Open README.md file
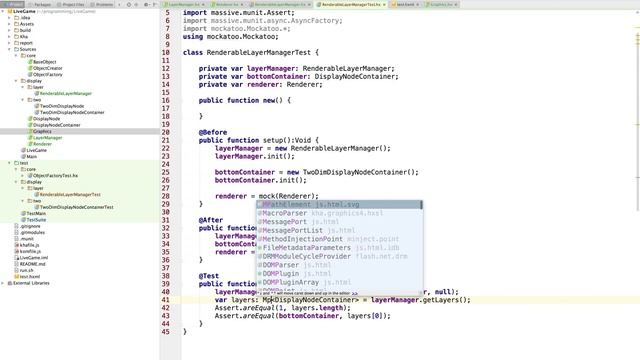The image size is (640, 360). tap(30, 264)
